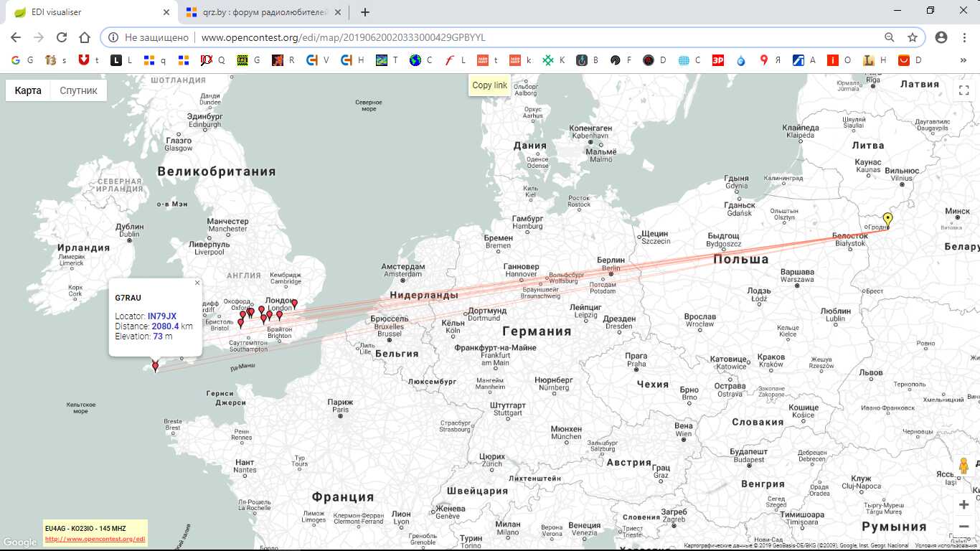
Task: Expand hidden bookmarks with chevron overflow
Action: (x=963, y=60)
